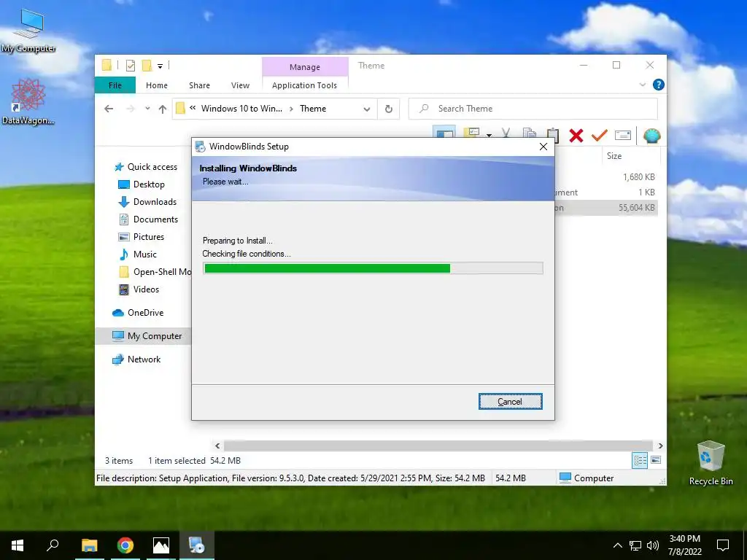
Task: Open the recent locations dropdown arrow
Action: point(147,109)
